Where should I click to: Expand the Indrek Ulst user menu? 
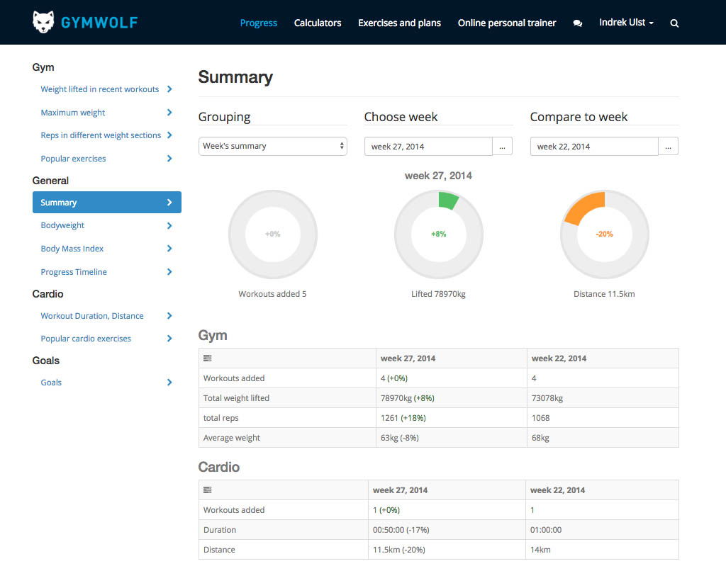point(626,23)
